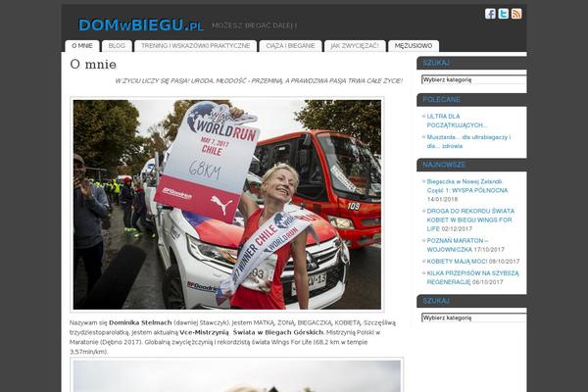The image size is (588, 392).
Task: Open the BLOG tab
Action: [x=117, y=46]
